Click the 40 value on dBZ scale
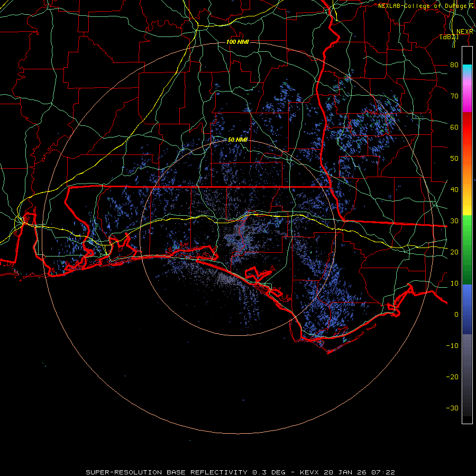Screen dimensions: 476x476 [x=454, y=190]
